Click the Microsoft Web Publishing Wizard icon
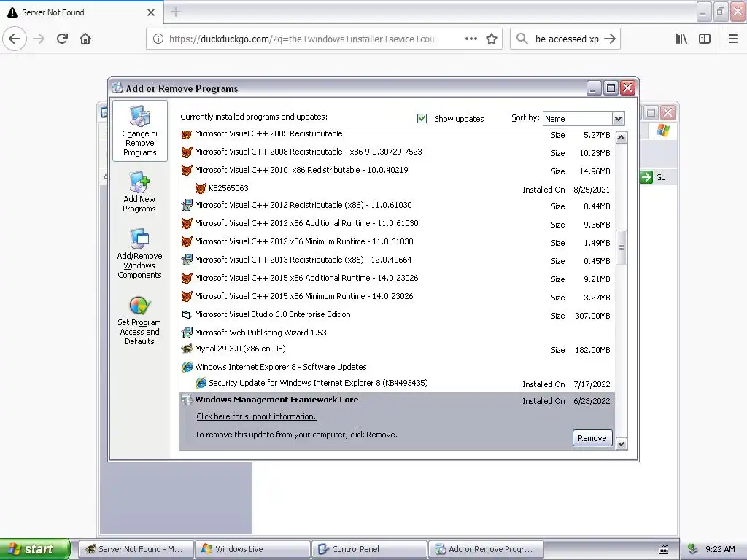 point(187,332)
